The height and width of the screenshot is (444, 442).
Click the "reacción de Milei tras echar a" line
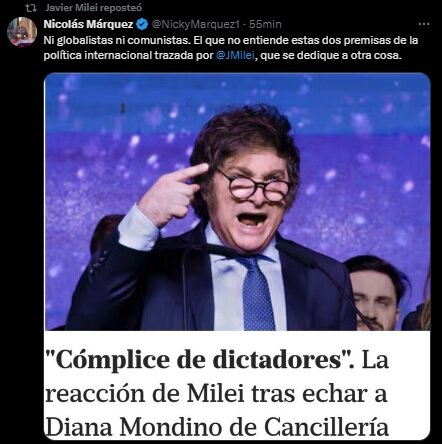[216, 394]
